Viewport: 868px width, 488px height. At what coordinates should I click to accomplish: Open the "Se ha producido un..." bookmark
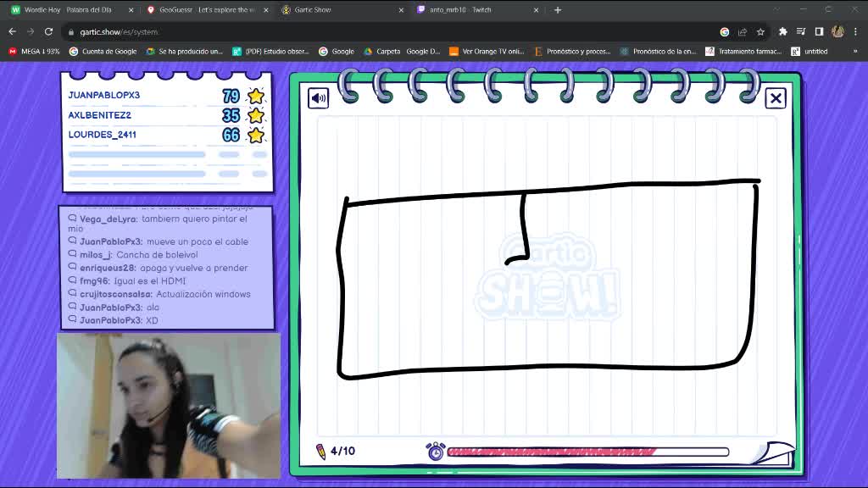pos(184,52)
